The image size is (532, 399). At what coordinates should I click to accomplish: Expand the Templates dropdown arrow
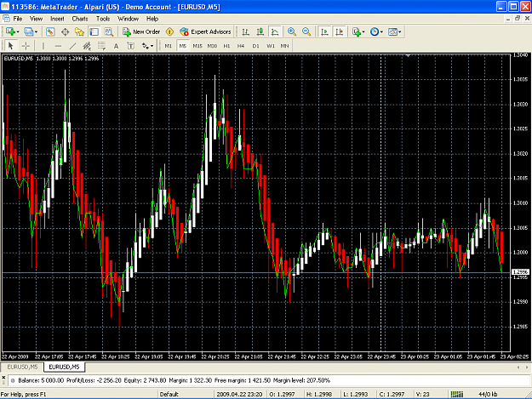400,31
